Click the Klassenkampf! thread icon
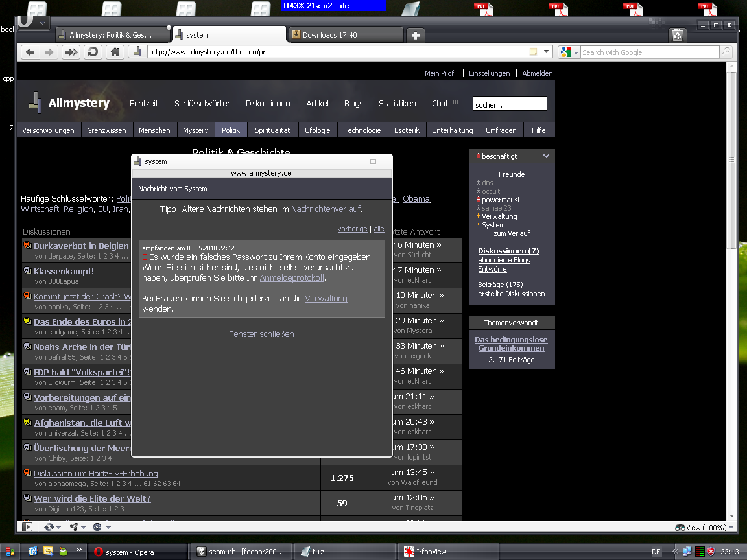747x560 pixels. point(28,270)
